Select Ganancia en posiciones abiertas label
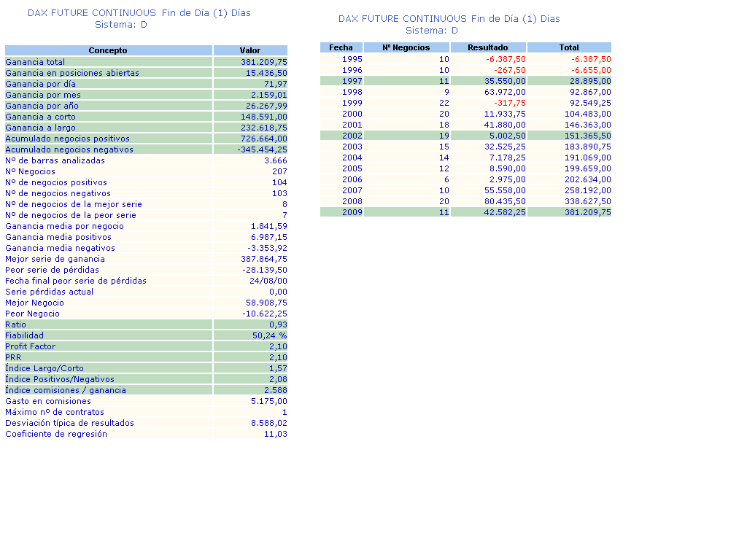Screen dimensions: 747x560 pos(72,73)
